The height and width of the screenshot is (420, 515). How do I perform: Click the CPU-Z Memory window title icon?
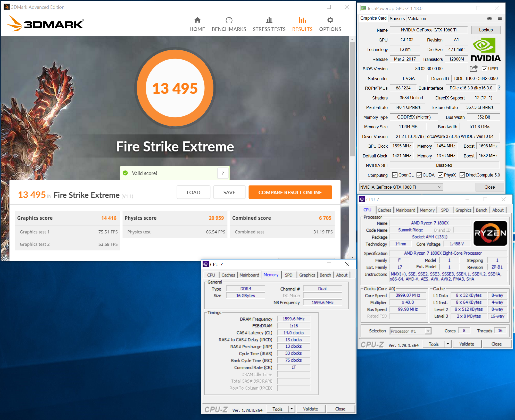pyautogui.click(x=206, y=264)
